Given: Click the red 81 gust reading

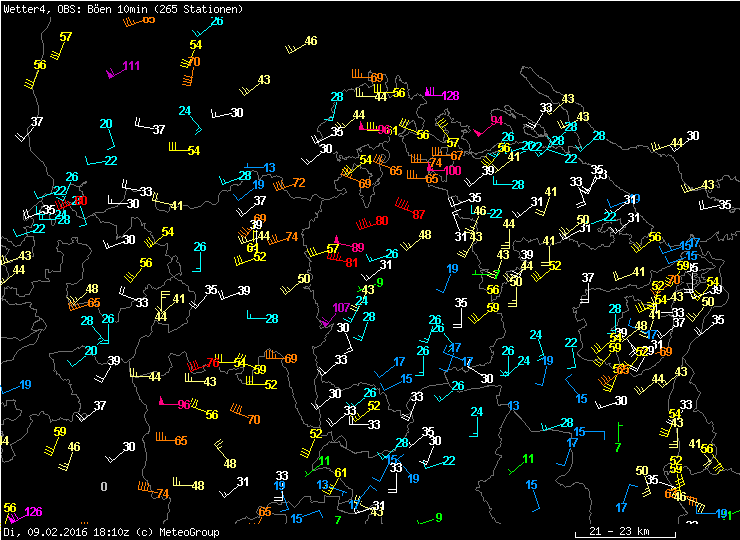Looking at the screenshot, I should [x=351, y=263].
